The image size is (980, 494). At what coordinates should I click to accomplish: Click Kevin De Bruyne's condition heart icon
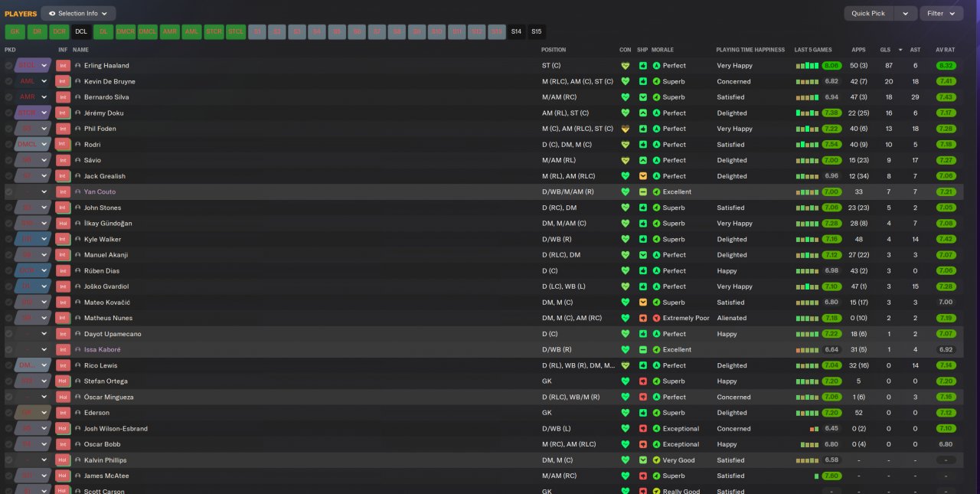[x=626, y=81]
